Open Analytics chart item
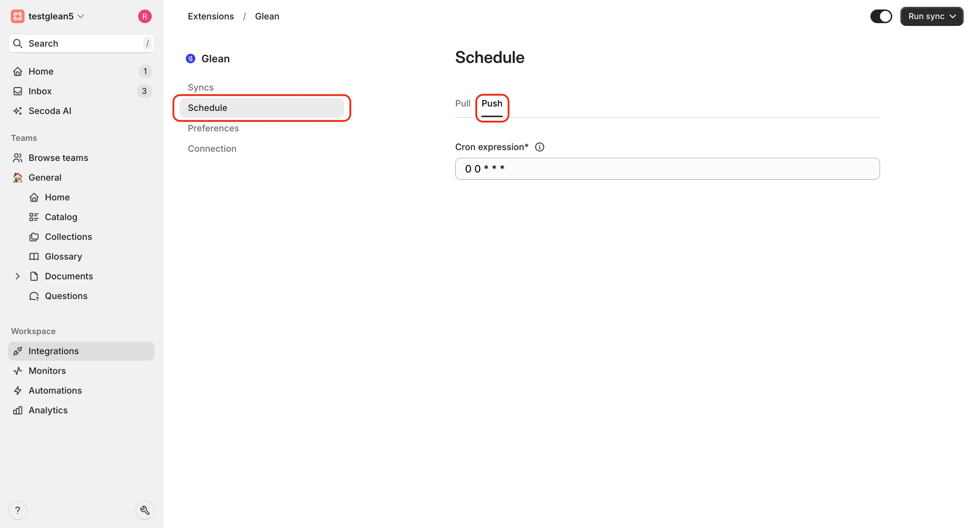The image size is (980, 528). 48,410
